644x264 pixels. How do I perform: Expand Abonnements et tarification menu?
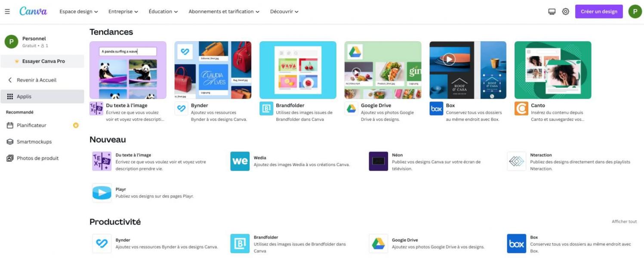pyautogui.click(x=224, y=12)
